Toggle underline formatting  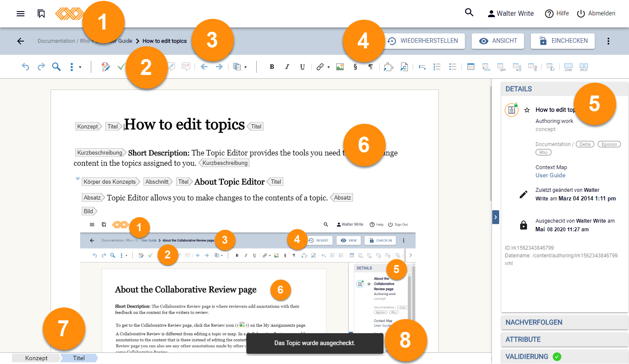(x=303, y=67)
